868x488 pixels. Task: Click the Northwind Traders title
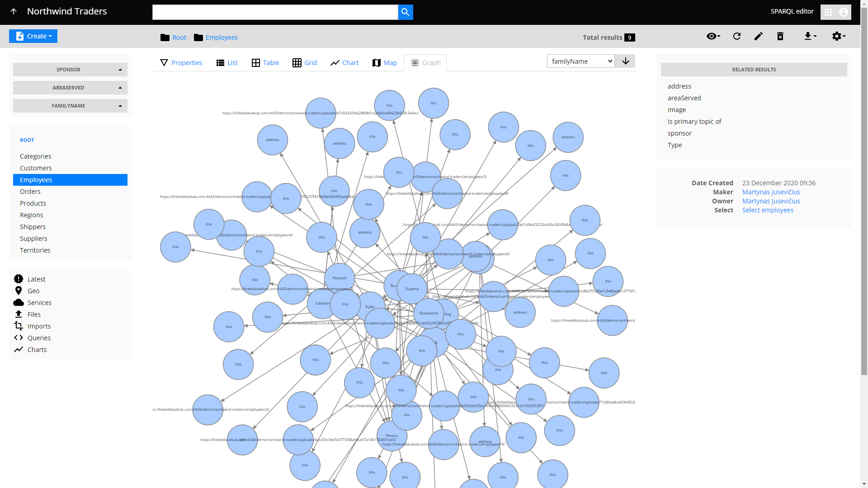coord(67,11)
